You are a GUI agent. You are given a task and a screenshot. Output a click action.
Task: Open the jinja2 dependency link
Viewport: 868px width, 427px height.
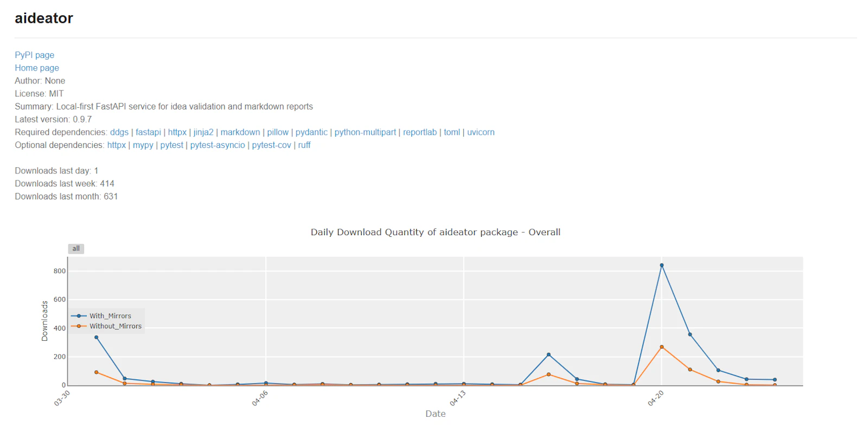tap(203, 132)
